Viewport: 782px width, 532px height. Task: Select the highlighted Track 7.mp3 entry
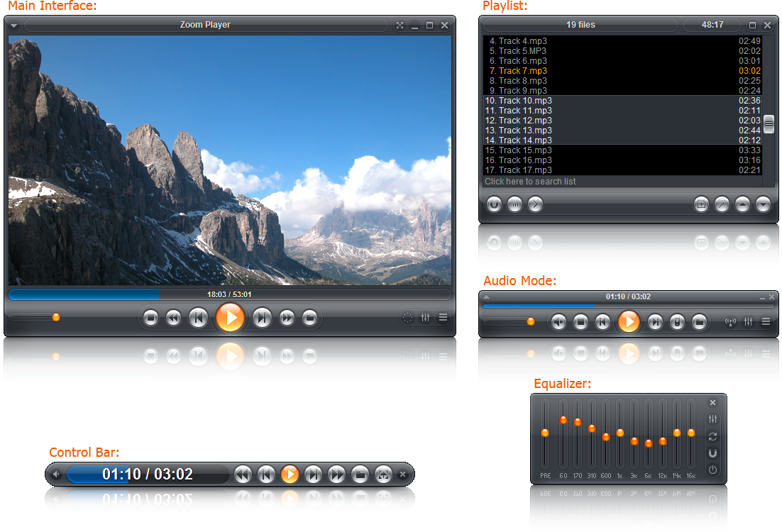click(x=622, y=71)
